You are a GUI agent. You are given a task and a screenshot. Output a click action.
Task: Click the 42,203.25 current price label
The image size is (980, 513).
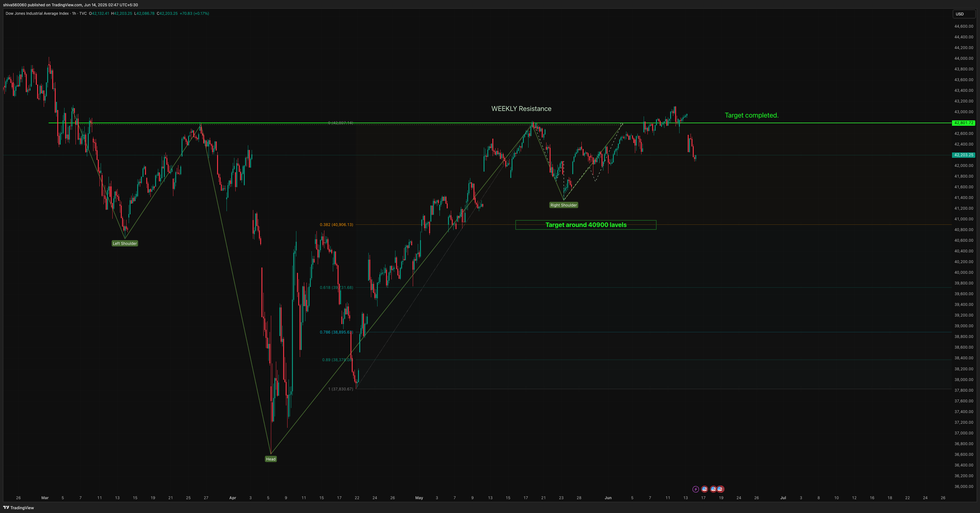point(964,155)
